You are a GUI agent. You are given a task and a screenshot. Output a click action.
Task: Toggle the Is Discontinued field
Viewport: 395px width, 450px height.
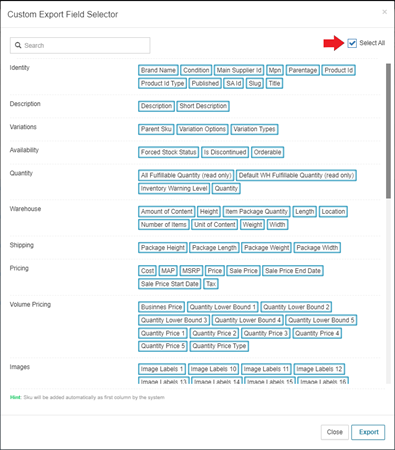[225, 152]
